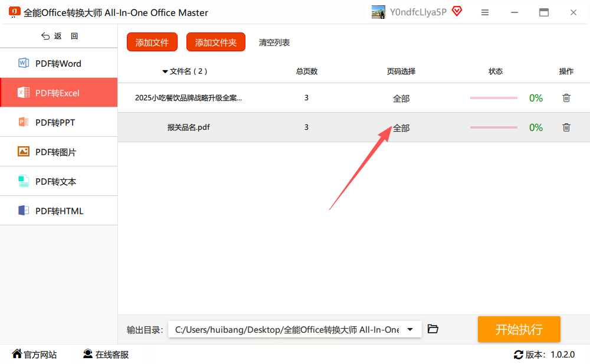The image size is (590, 364).
Task: Start conversion with 开始执行 button
Action: (519, 329)
